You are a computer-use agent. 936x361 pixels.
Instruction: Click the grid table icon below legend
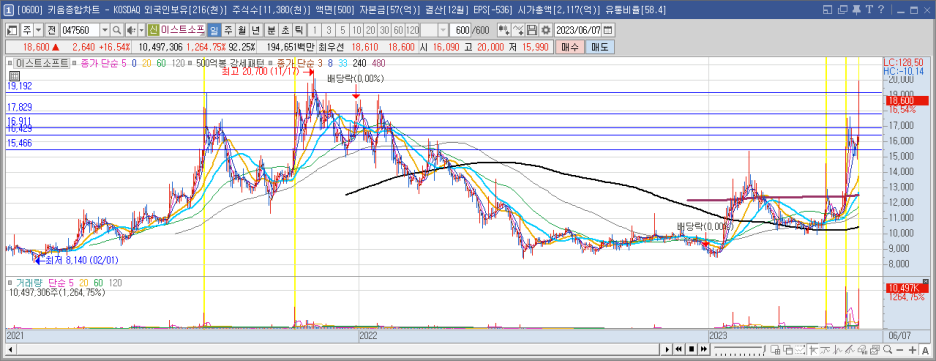point(14,76)
